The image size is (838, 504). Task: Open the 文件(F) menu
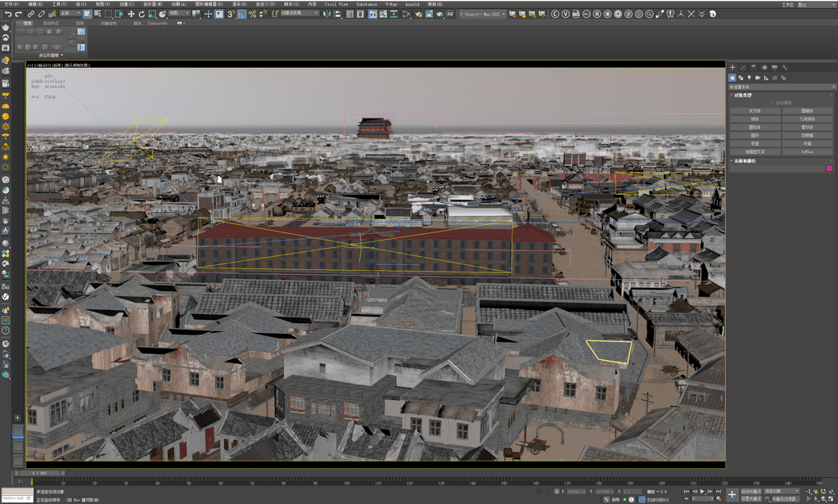click(x=11, y=4)
